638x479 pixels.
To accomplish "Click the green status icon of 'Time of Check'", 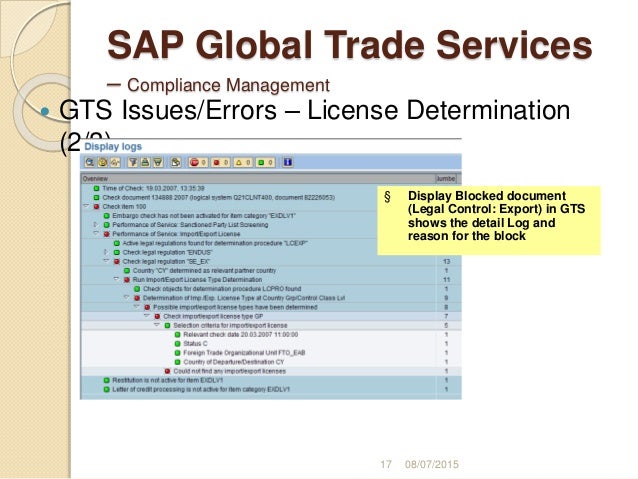I will click(x=96, y=188).
